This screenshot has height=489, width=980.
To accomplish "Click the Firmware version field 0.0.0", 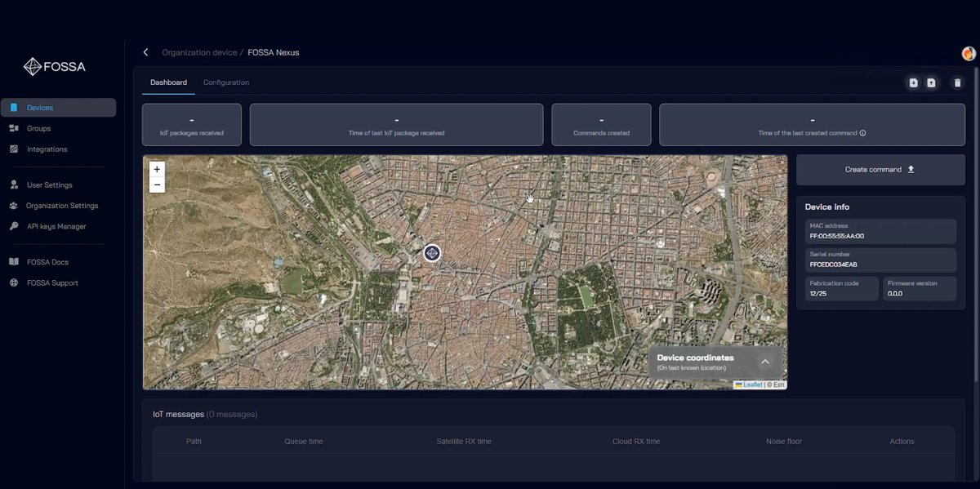I will pos(920,289).
